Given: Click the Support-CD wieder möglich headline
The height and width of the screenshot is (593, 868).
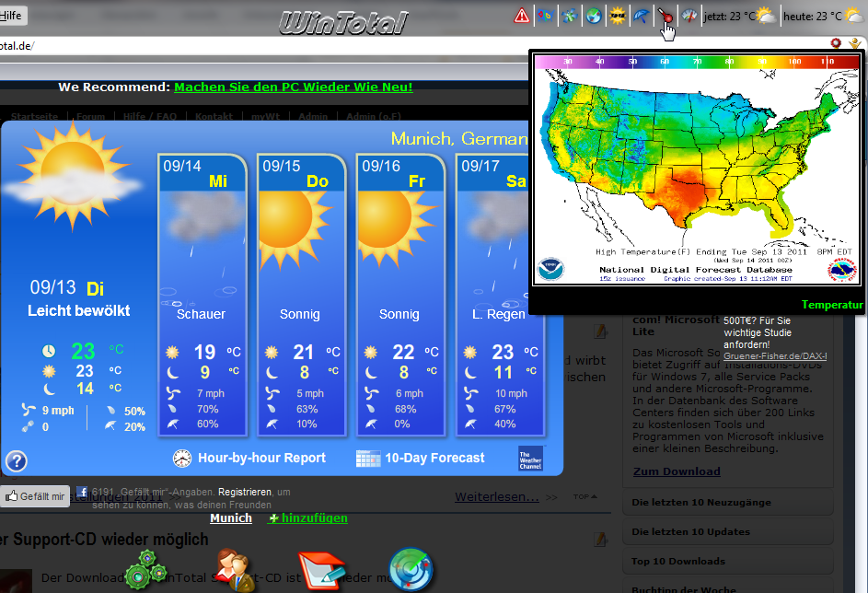Looking at the screenshot, I should coord(105,540).
